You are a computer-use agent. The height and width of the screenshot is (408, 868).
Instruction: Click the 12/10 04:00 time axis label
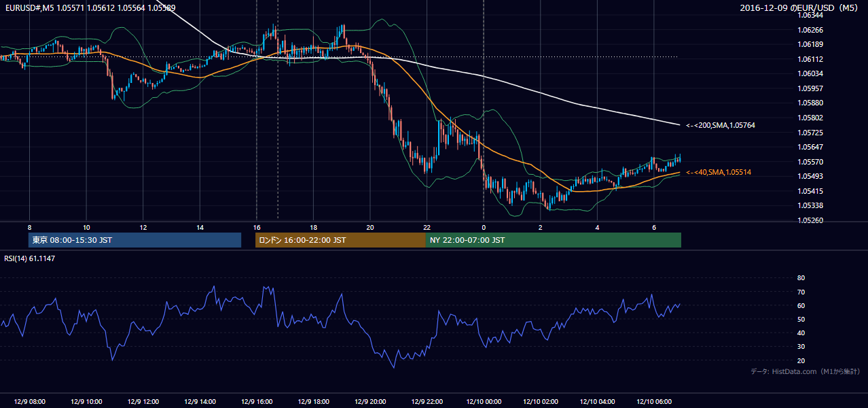[598, 402]
